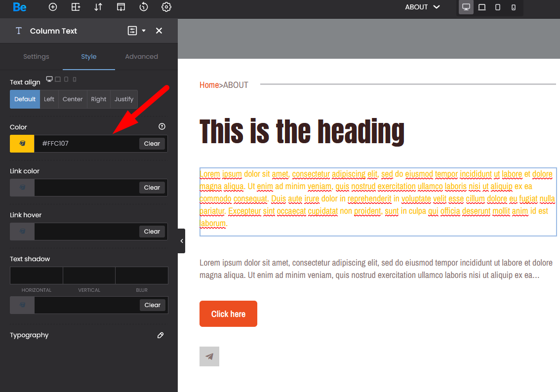Click the presets sliders icon in panel header
The height and width of the screenshot is (392, 560).
click(x=132, y=31)
